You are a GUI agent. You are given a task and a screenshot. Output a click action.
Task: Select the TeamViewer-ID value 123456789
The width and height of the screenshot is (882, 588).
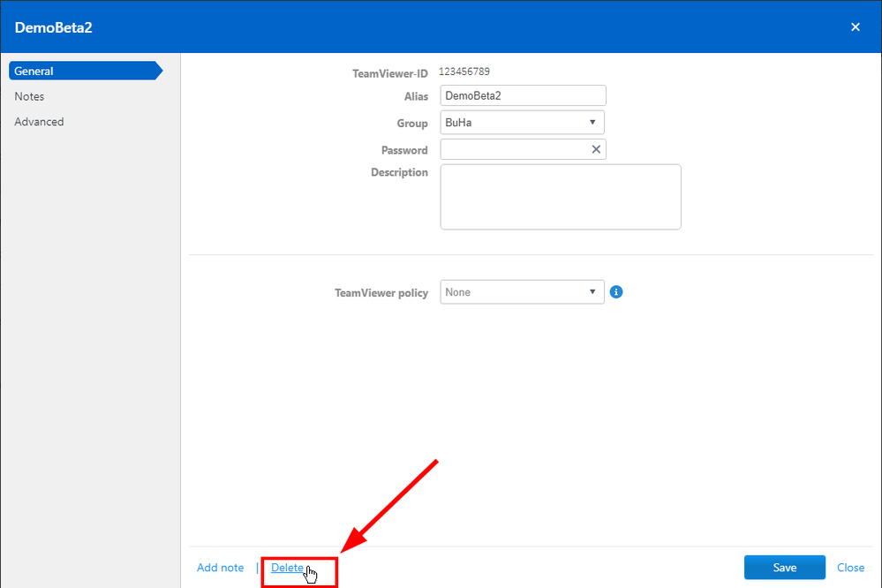pos(464,72)
